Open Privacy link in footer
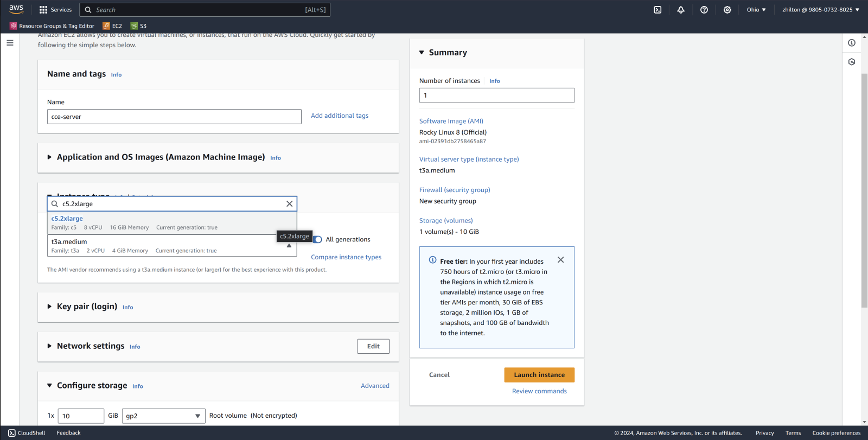The image size is (868, 440). pyautogui.click(x=764, y=433)
